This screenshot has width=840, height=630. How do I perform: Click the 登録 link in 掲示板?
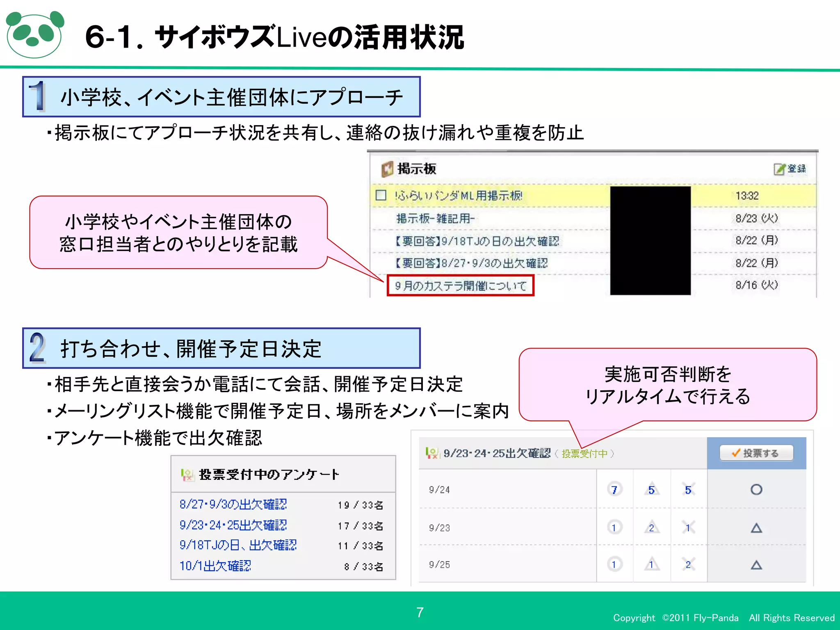point(797,169)
